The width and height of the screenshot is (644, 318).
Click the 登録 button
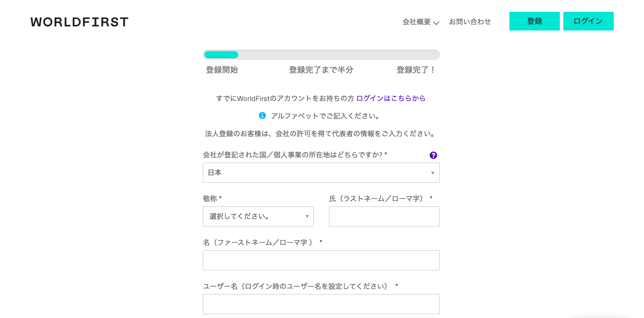coord(534,21)
